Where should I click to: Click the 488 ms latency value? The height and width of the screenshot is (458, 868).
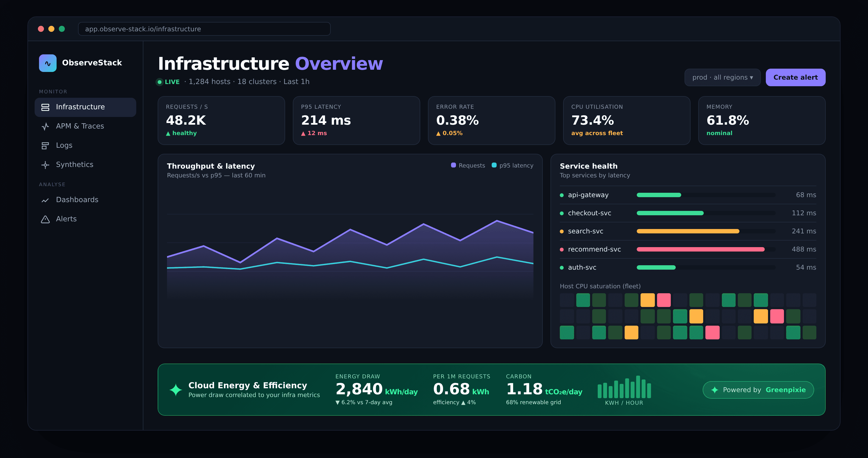coord(804,250)
